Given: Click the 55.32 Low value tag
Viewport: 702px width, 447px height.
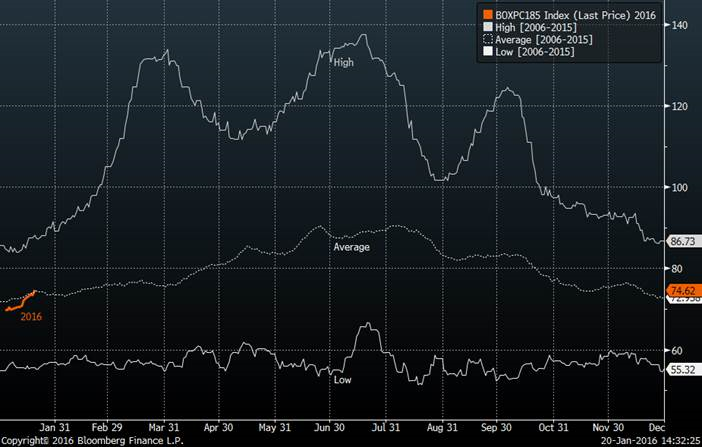Looking at the screenshot, I should 682,369.
